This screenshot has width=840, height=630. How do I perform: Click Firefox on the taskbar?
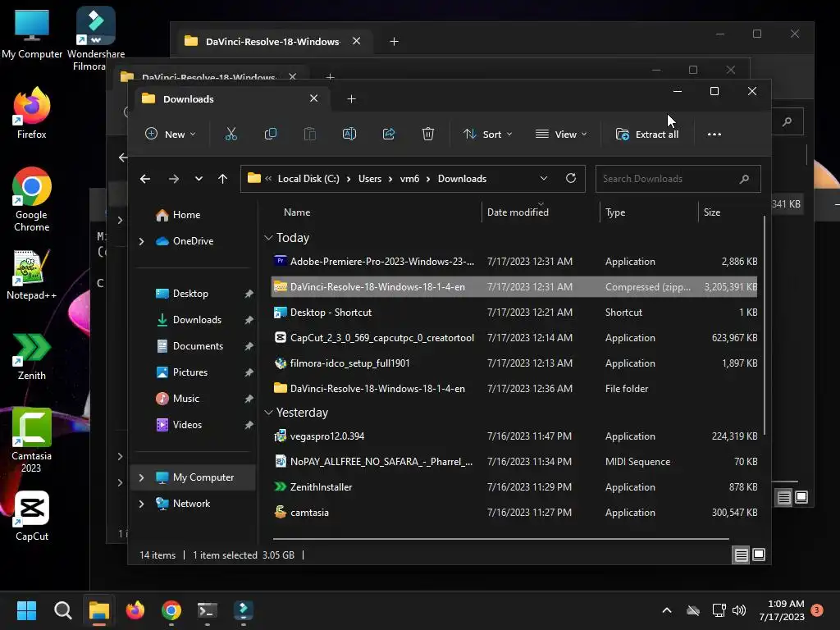(x=135, y=610)
